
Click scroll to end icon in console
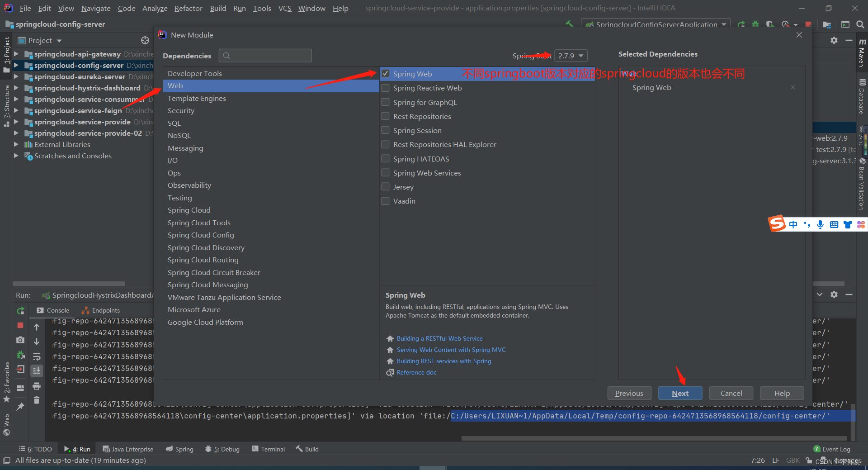click(37, 371)
